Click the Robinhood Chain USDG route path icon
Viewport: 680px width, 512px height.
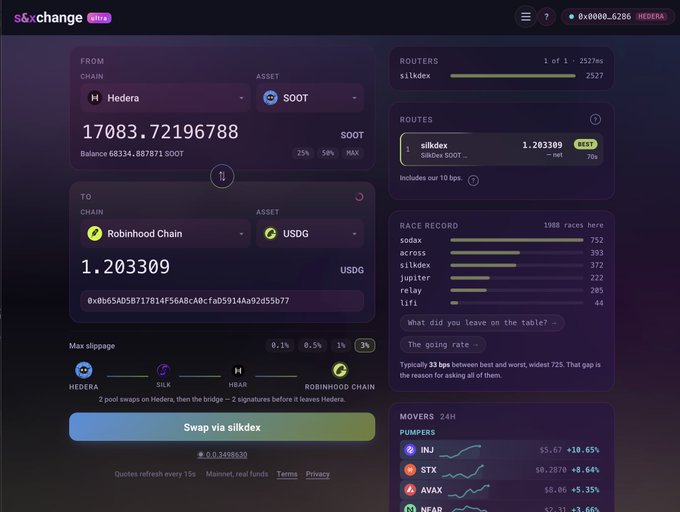click(340, 370)
